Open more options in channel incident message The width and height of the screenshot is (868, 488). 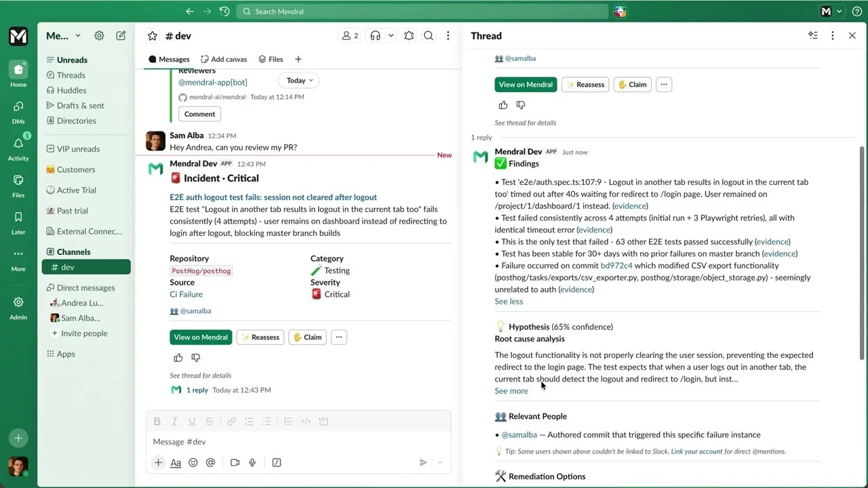[339, 337]
